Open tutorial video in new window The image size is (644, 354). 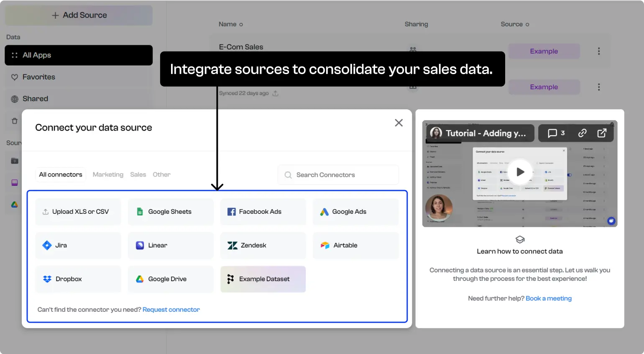click(x=602, y=133)
